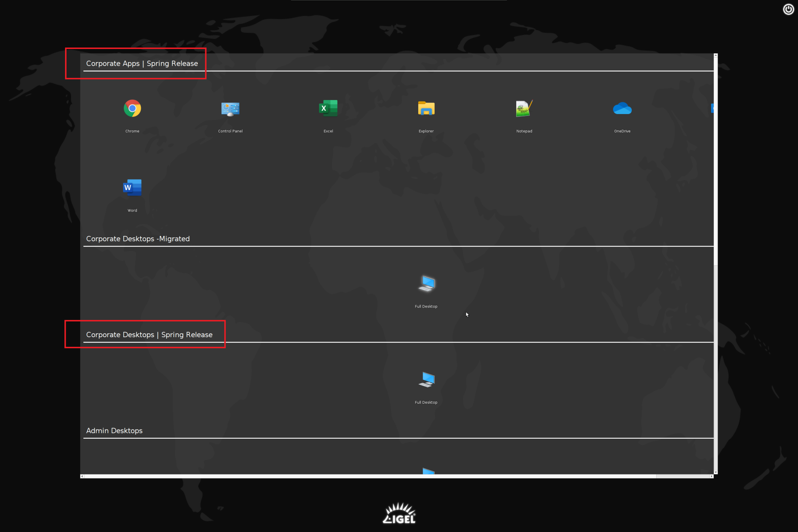The image size is (798, 532).
Task: Select the Corporate Desktops -Migrated heading
Action: coord(138,238)
